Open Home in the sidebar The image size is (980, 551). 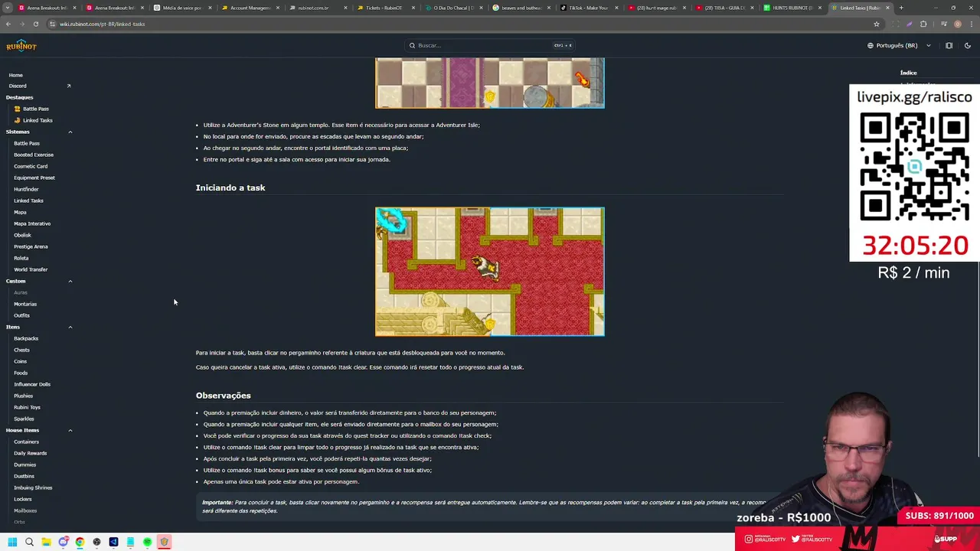point(15,75)
